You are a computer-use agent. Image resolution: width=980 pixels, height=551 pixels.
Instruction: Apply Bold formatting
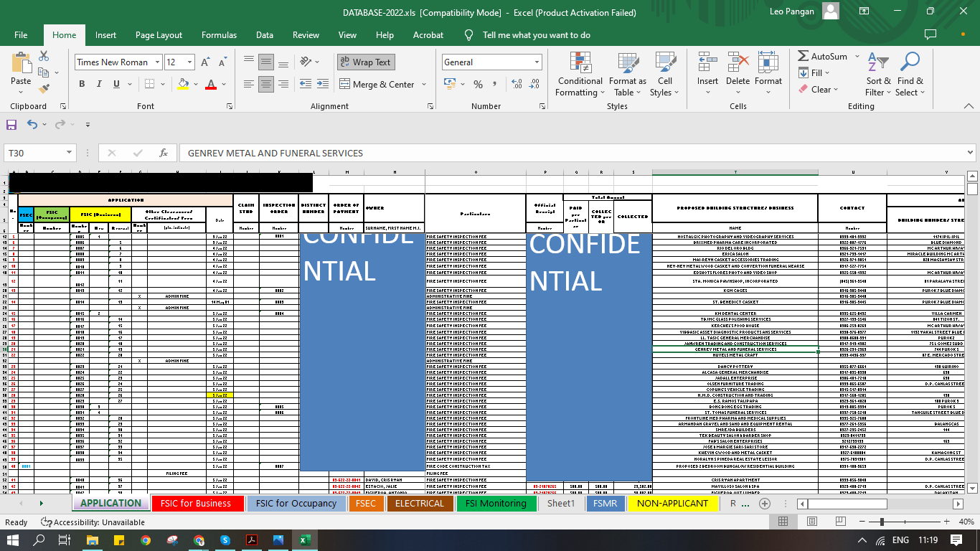[82, 84]
